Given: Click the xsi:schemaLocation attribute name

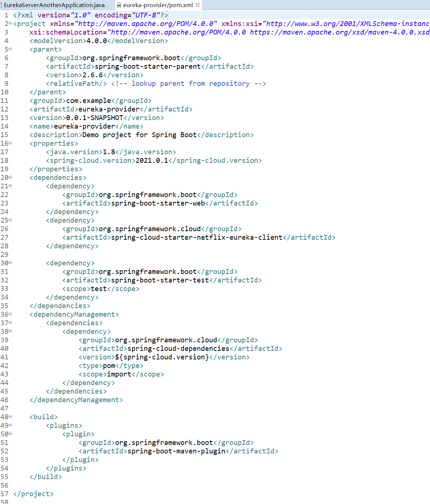Looking at the screenshot, I should (68, 32).
